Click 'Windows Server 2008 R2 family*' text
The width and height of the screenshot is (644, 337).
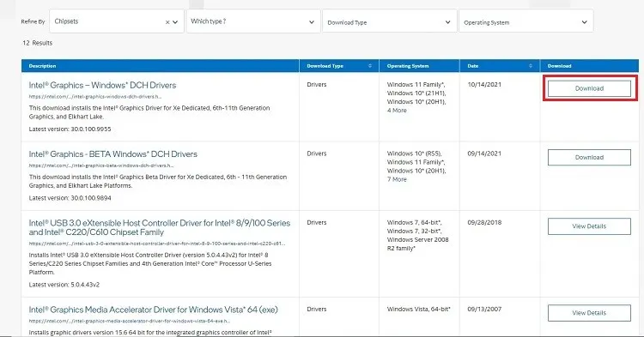pyautogui.click(x=417, y=244)
